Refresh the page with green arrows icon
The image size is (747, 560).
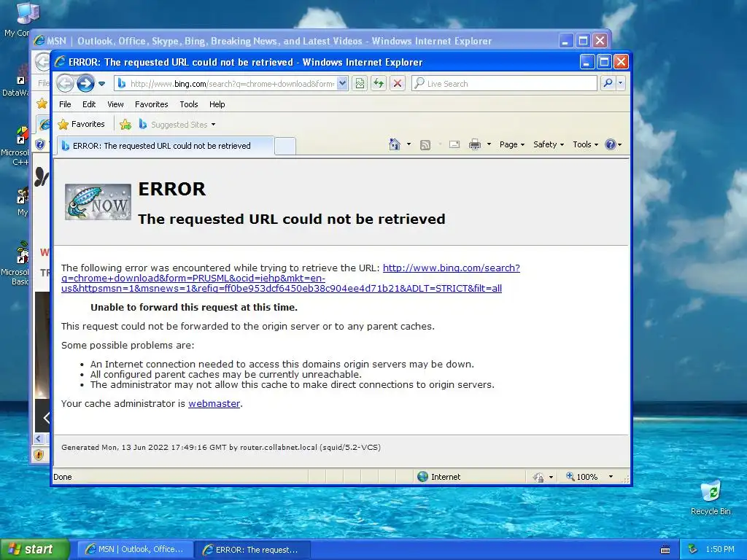click(379, 84)
